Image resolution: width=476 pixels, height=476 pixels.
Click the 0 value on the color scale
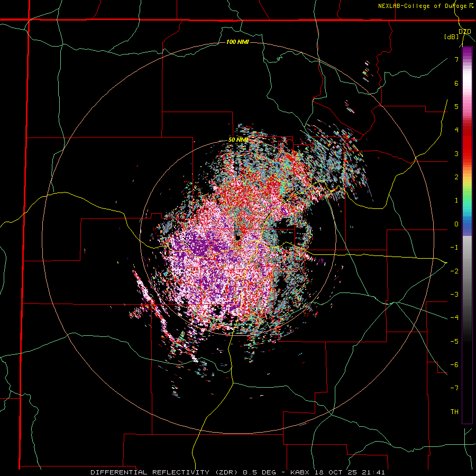point(456,224)
